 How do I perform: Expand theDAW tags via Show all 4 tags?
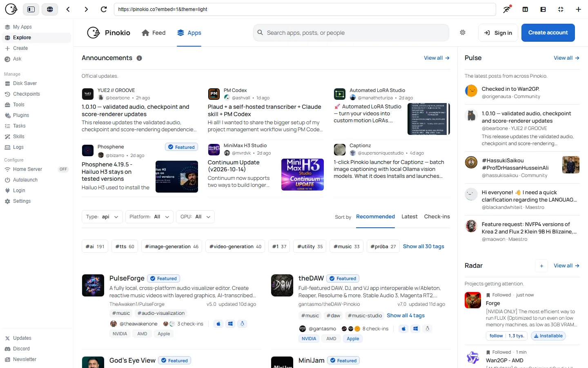tap(405, 316)
